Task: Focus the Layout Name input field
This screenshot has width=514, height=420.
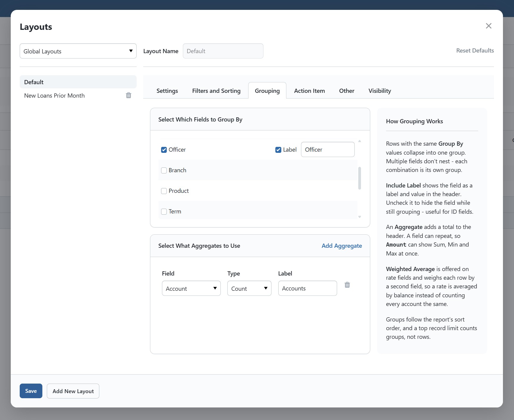Action: [x=223, y=51]
